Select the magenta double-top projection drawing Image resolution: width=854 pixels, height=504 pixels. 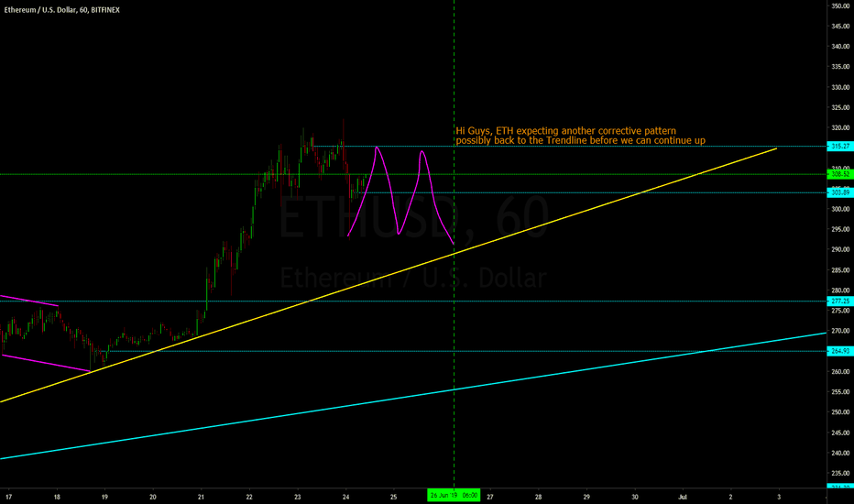400,194
